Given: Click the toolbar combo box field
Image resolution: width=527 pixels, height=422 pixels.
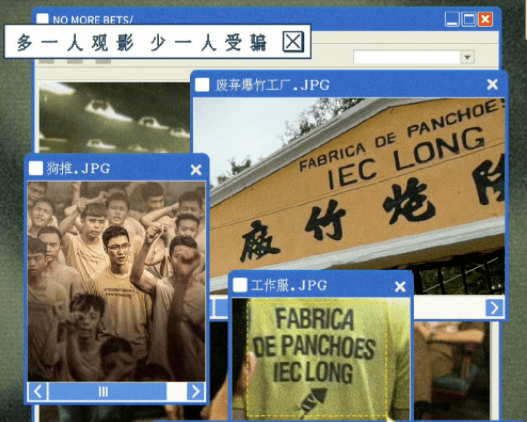Looking at the screenshot, I should pyautogui.click(x=407, y=57).
